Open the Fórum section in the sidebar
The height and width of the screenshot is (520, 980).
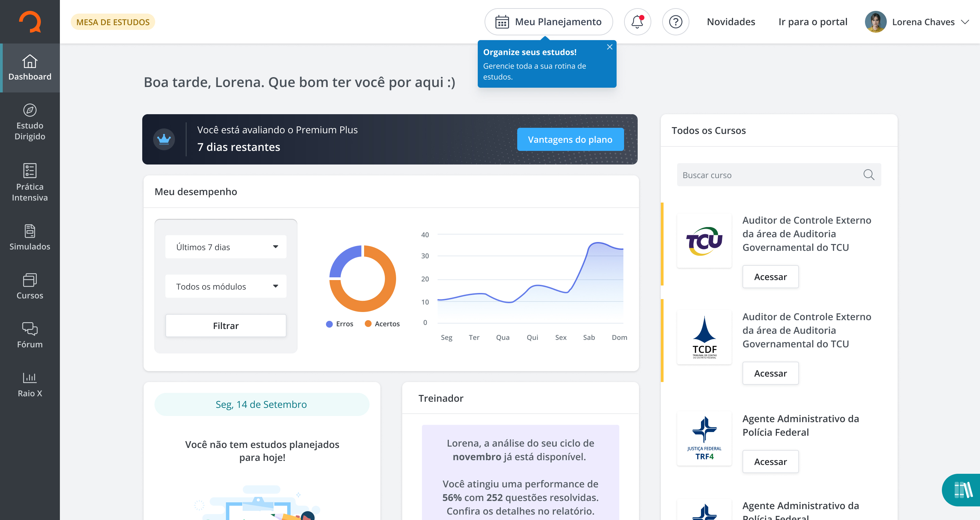pyautogui.click(x=30, y=335)
